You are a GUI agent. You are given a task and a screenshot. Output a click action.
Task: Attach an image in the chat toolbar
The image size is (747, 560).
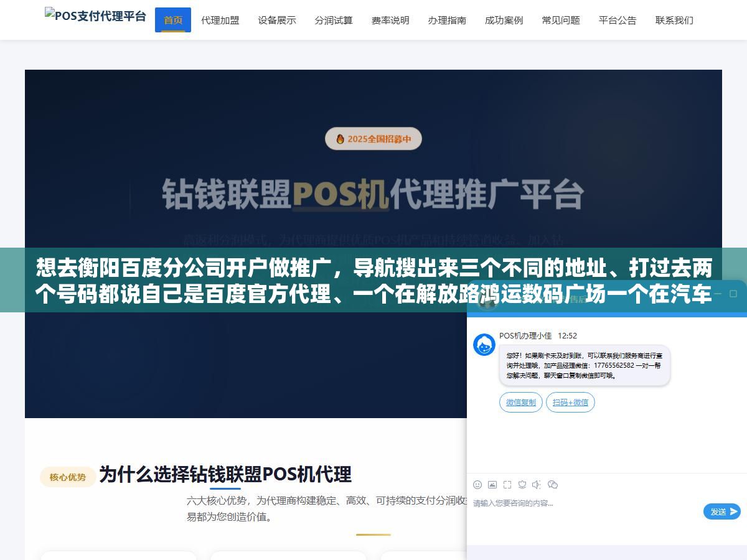pos(492,484)
